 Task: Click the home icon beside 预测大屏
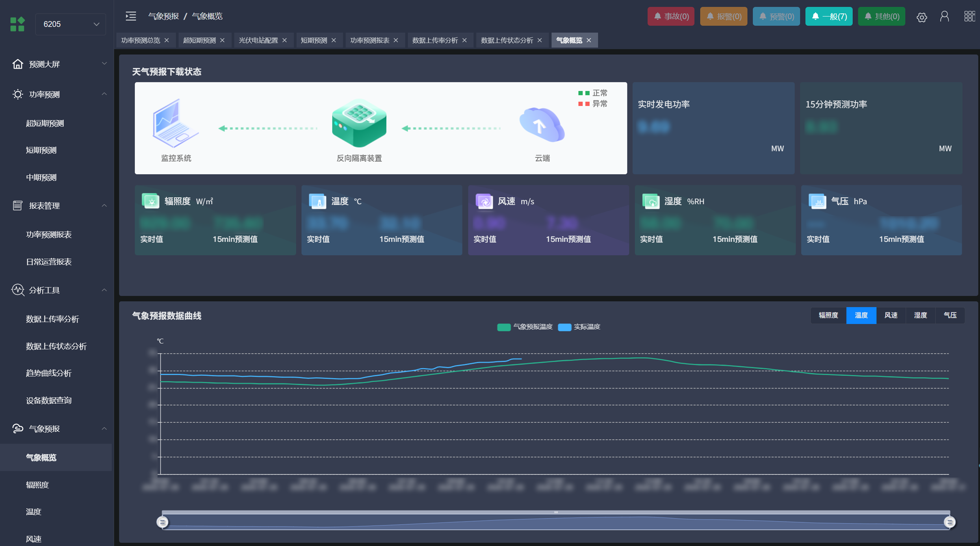[17, 64]
